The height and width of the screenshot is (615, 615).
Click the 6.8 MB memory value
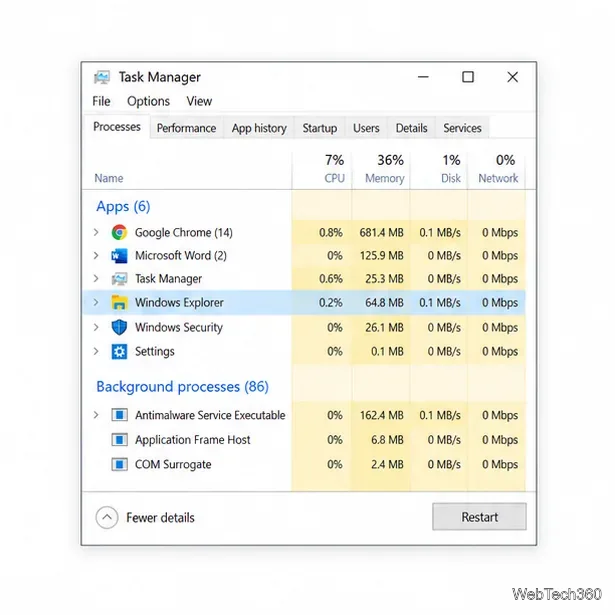pyautogui.click(x=387, y=440)
